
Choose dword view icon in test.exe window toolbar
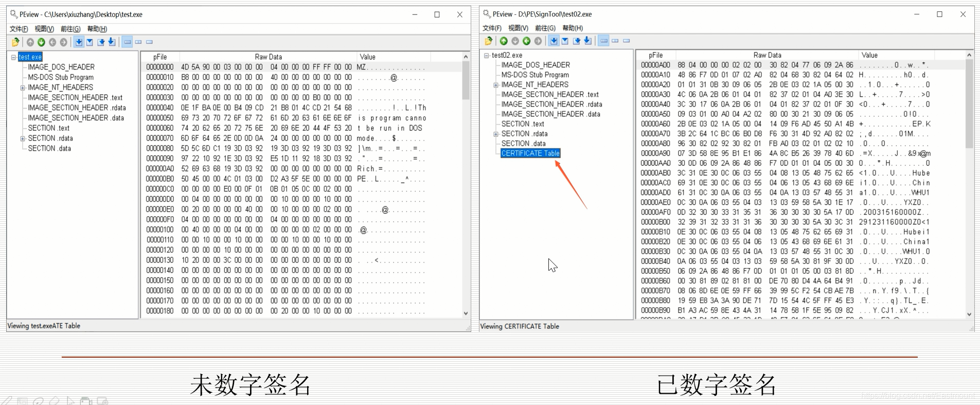(x=150, y=42)
